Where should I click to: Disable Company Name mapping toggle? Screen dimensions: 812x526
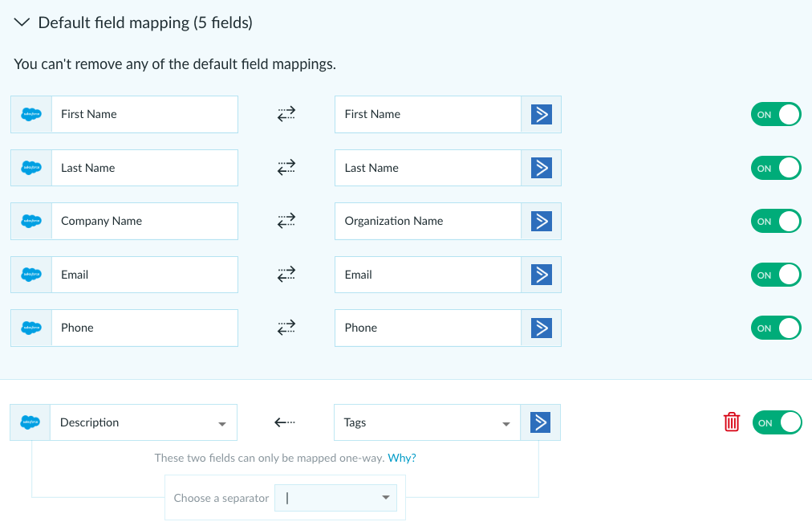(x=776, y=222)
